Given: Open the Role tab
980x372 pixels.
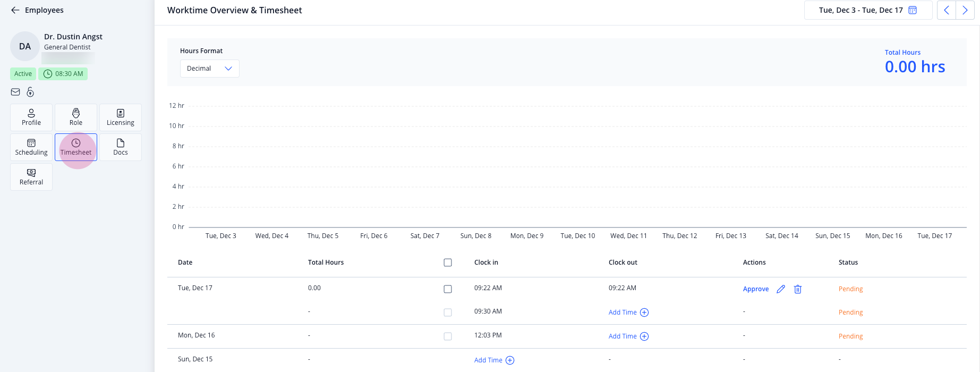Looking at the screenshot, I should tap(76, 117).
